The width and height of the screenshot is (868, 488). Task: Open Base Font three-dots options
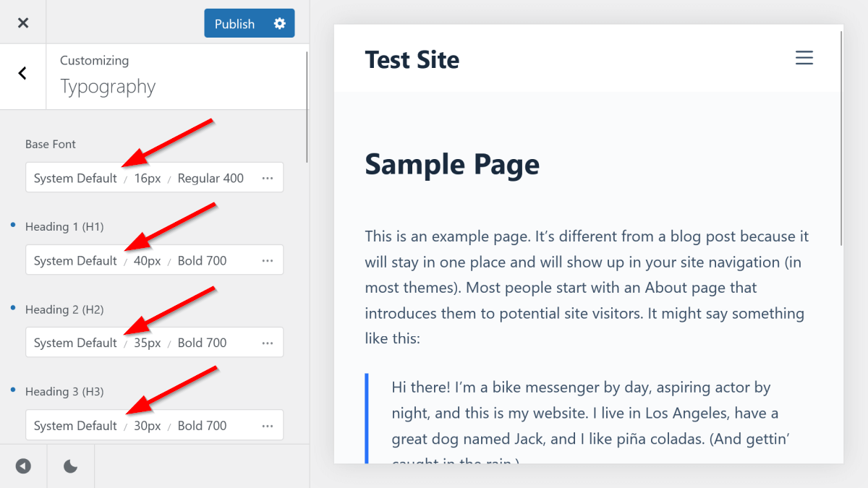(x=268, y=178)
